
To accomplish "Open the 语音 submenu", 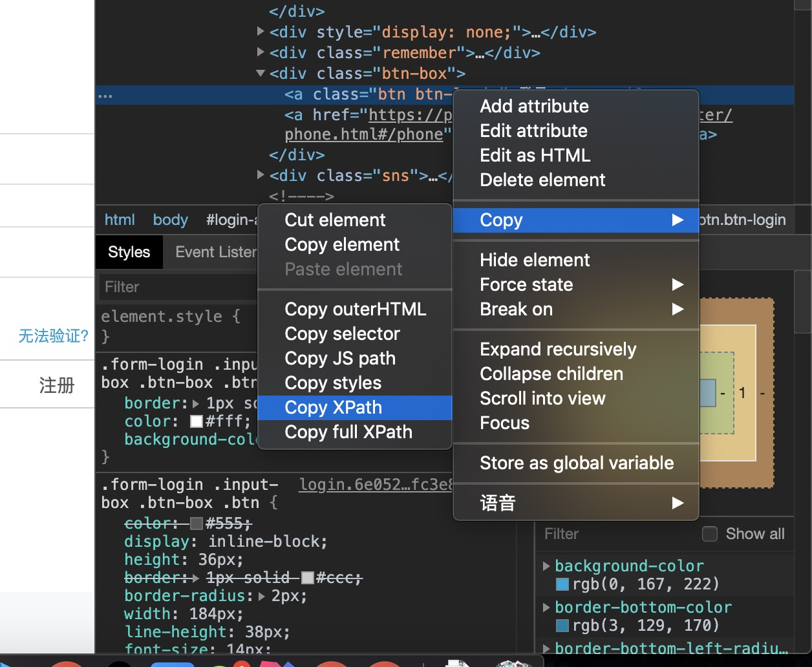I will coord(576,503).
